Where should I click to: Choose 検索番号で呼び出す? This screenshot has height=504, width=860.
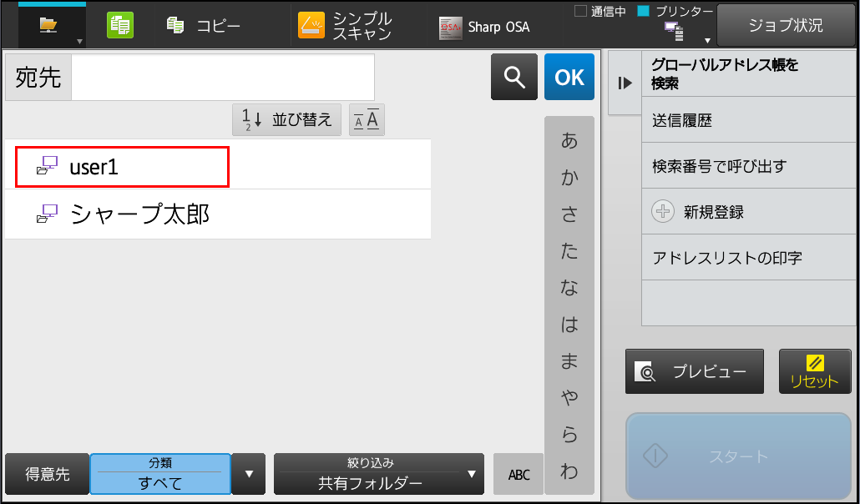(749, 165)
